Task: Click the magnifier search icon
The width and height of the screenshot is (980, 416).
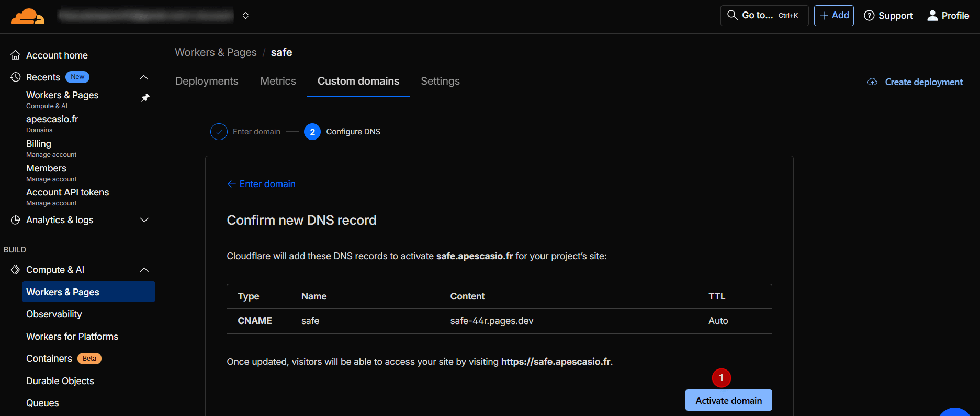Action: click(x=733, y=15)
